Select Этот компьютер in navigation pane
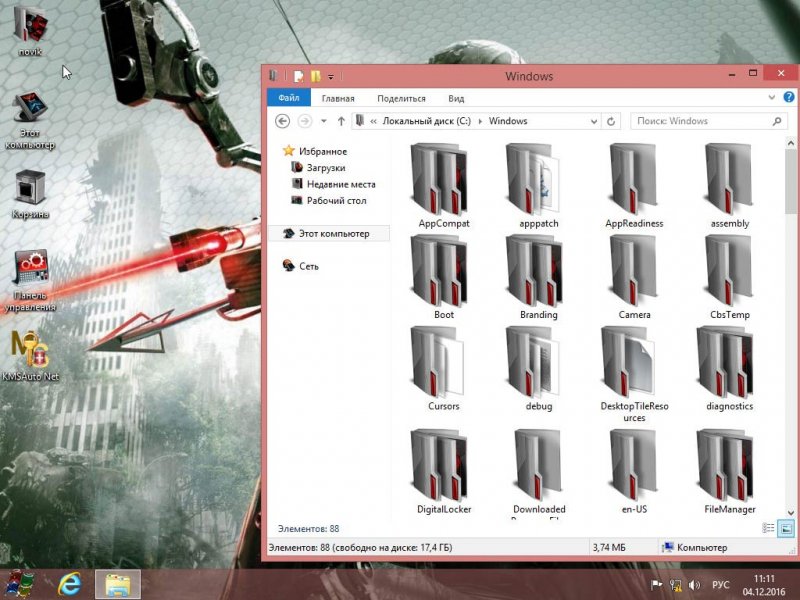The image size is (800, 600). point(329,234)
